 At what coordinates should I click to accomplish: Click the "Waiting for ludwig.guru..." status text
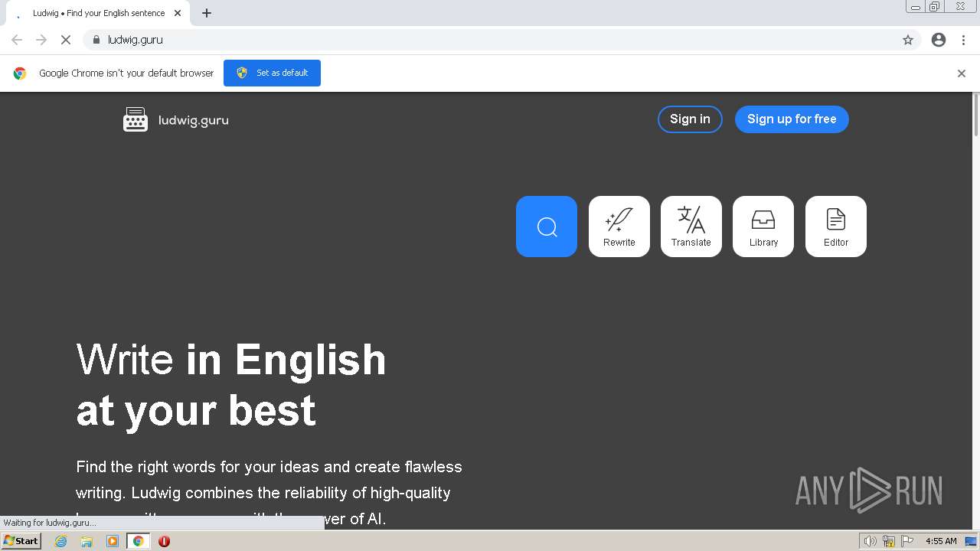(50, 523)
